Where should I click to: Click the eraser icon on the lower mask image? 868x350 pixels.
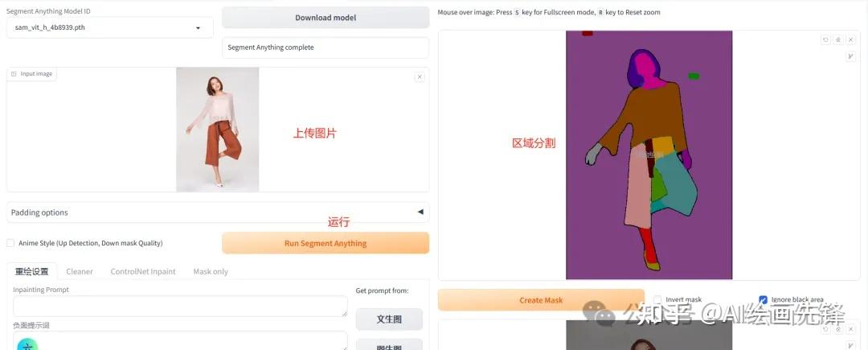(838, 329)
